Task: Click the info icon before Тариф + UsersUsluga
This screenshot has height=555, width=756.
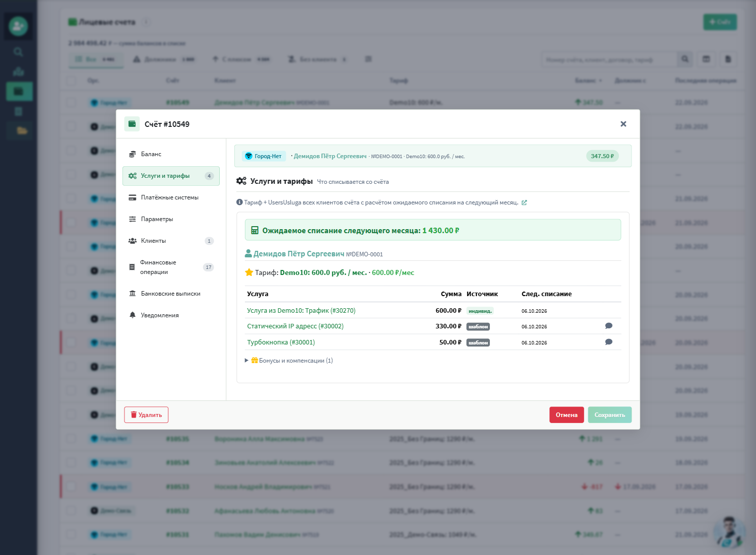Action: coord(239,202)
